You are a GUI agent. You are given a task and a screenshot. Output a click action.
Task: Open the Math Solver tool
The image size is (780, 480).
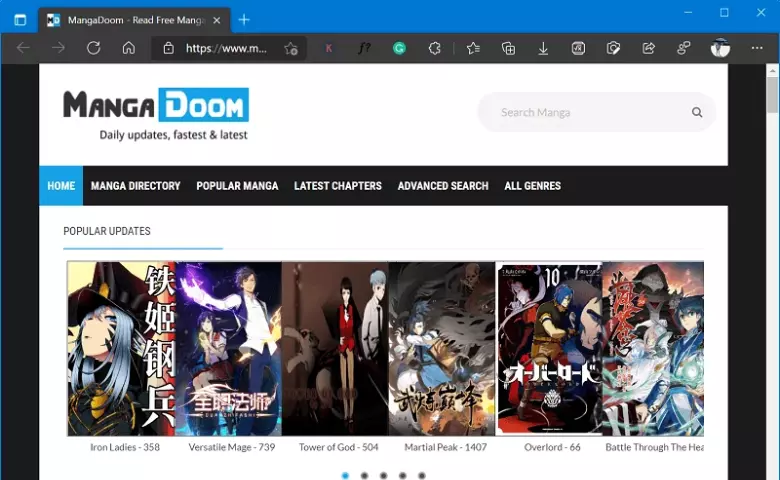[x=578, y=48]
